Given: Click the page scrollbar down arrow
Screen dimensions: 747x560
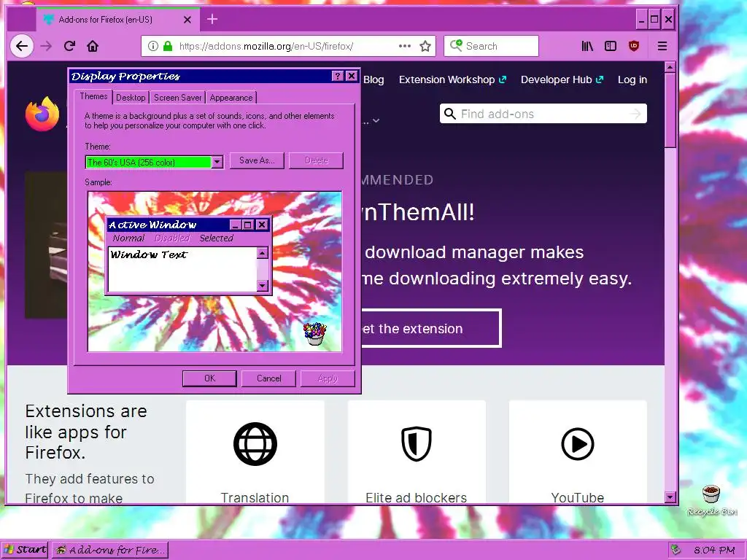Looking at the screenshot, I should 670,497.
